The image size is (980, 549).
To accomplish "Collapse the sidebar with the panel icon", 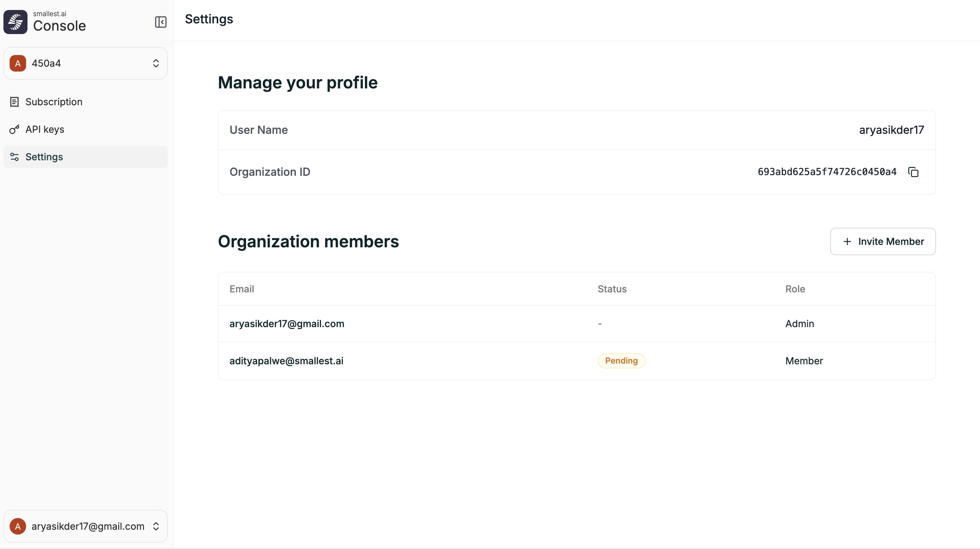I will tap(160, 22).
